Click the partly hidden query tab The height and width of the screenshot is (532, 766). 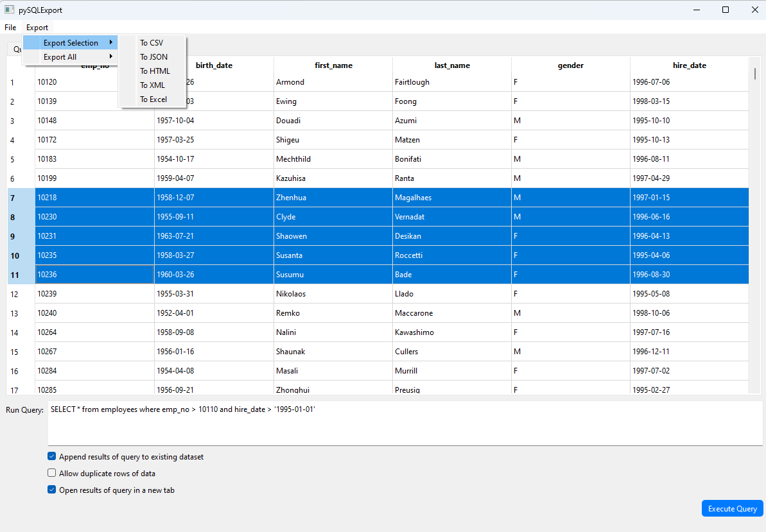coord(15,49)
